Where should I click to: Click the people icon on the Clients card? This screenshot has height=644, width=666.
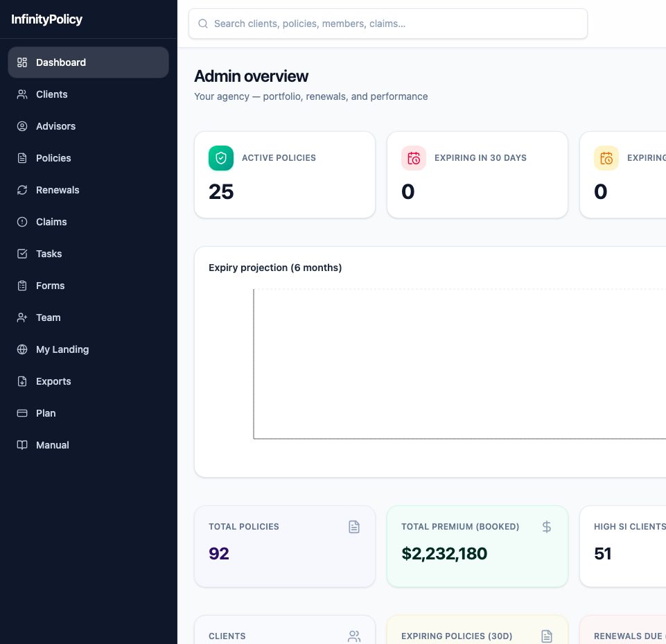click(x=354, y=636)
